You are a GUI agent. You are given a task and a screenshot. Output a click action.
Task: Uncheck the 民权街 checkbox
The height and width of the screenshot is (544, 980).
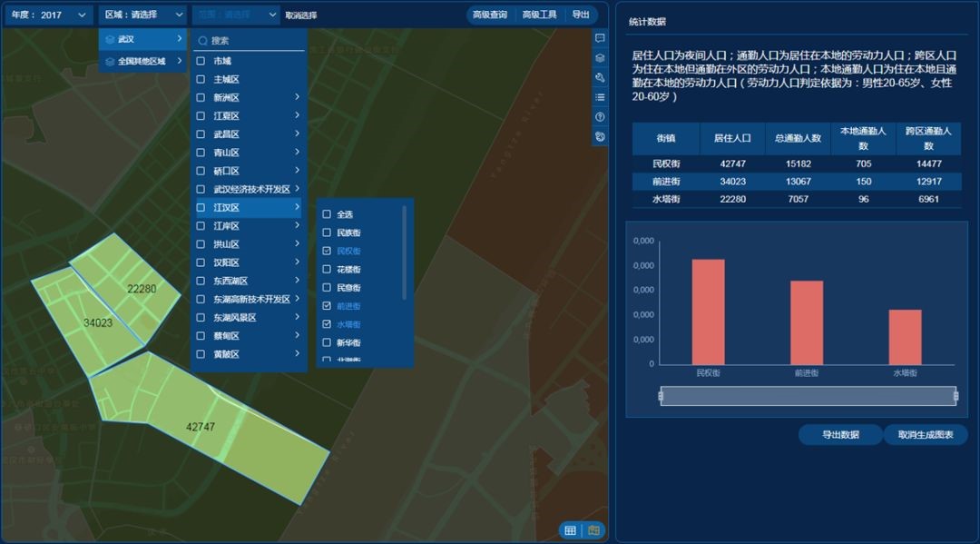(327, 251)
